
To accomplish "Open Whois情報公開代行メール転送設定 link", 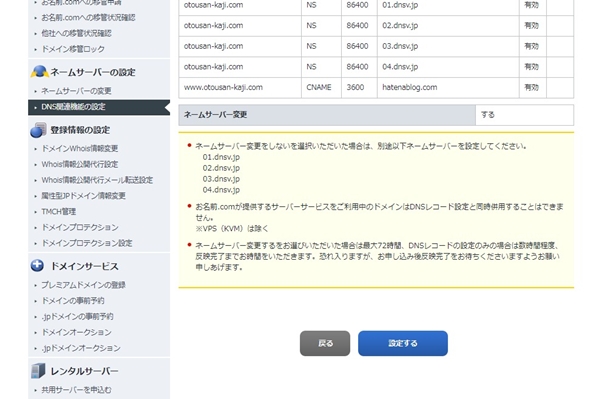I will 97,180.
